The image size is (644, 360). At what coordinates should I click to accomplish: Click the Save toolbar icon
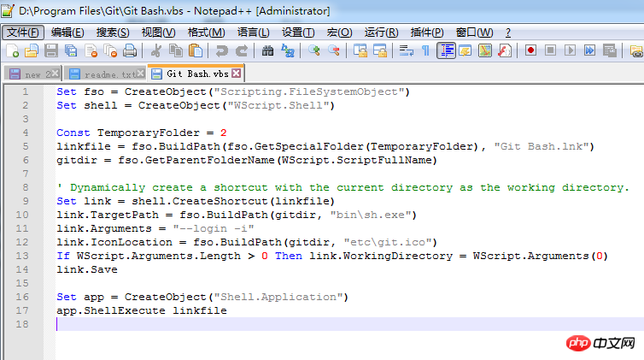(51, 51)
